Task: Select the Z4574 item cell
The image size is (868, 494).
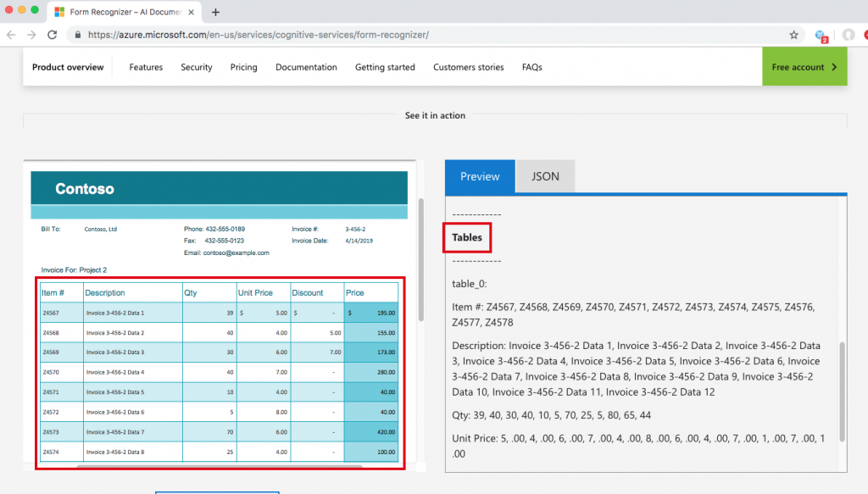Action: (x=61, y=452)
